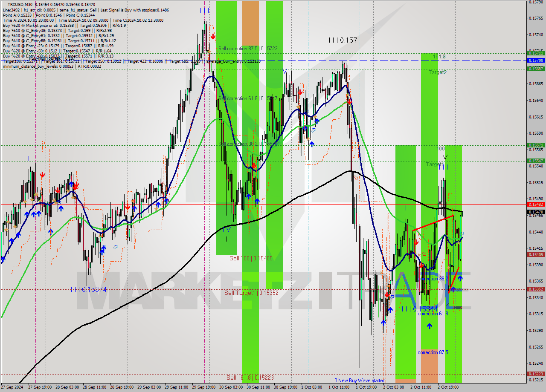Click green price tag 0.15687
The image size is (546, 392).
tap(536, 69)
